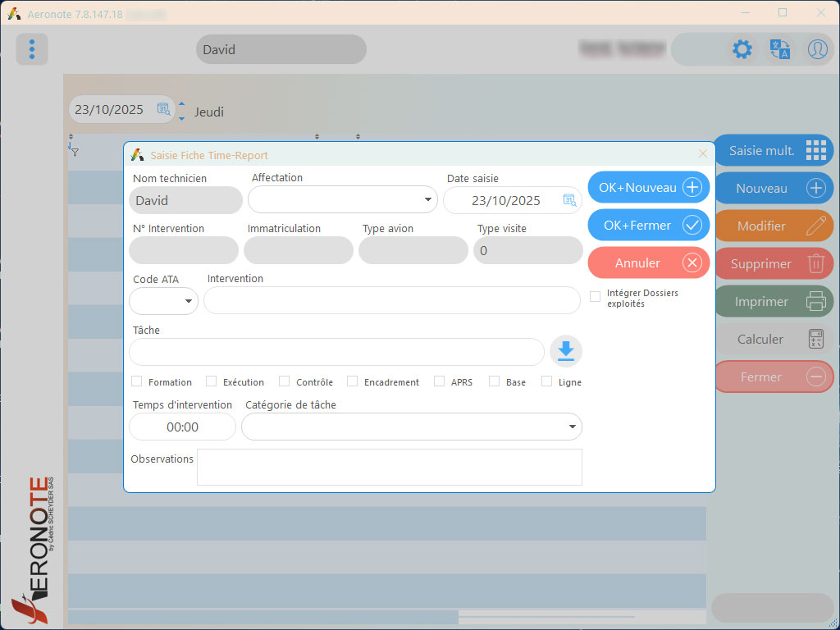Screen dimensions: 840x630
Task: Close the Saisie Fiche Time-Report dialog
Action: pos(703,154)
